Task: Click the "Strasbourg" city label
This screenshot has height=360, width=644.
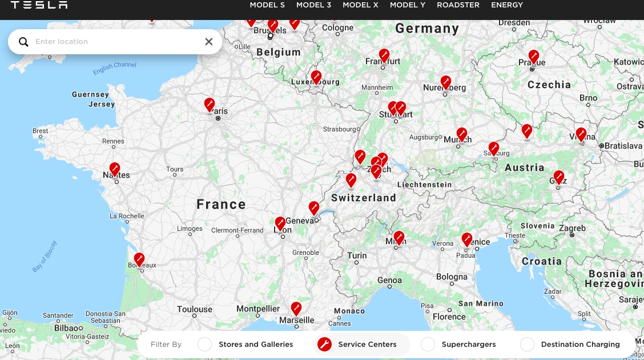Action: click(x=340, y=129)
